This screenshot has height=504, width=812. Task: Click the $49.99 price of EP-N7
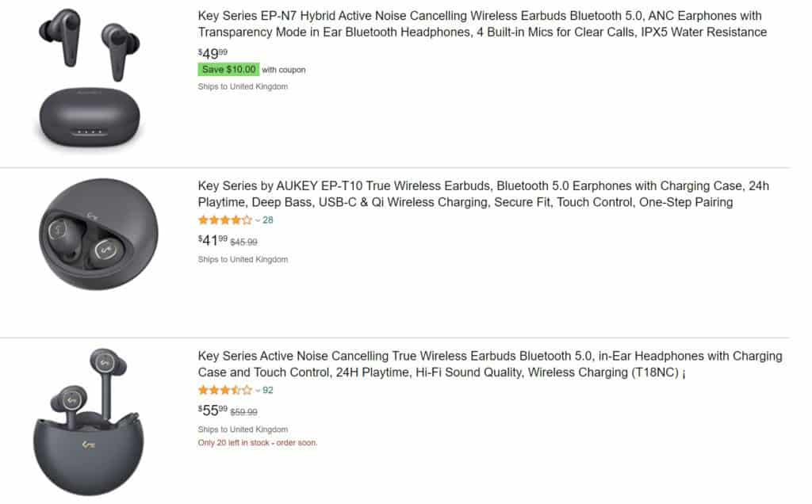pos(211,53)
